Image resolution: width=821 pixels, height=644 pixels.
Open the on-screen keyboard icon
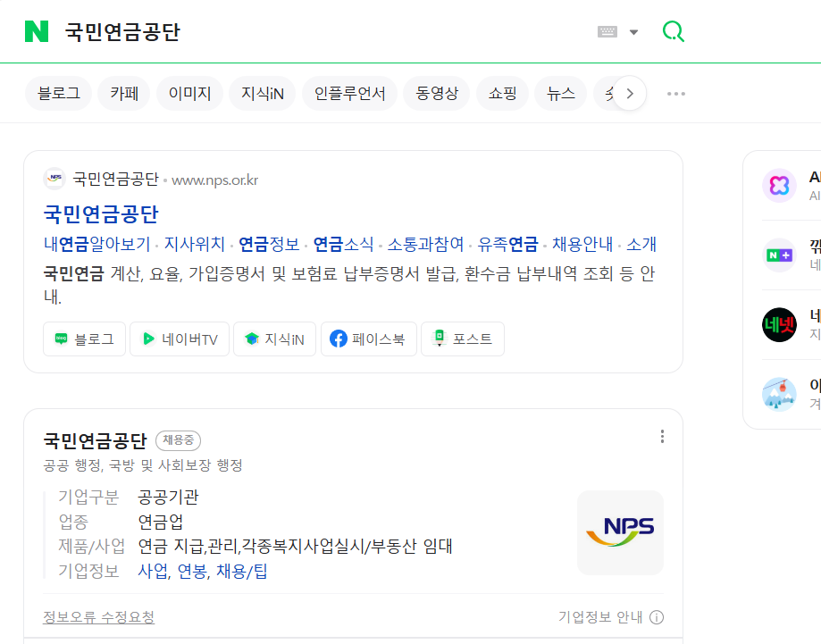(x=607, y=32)
